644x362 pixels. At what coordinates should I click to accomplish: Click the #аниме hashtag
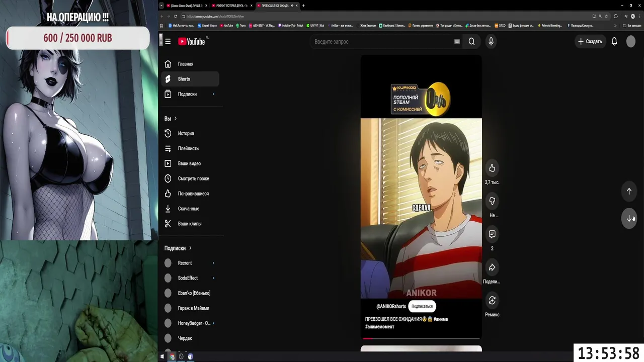tap(440, 319)
